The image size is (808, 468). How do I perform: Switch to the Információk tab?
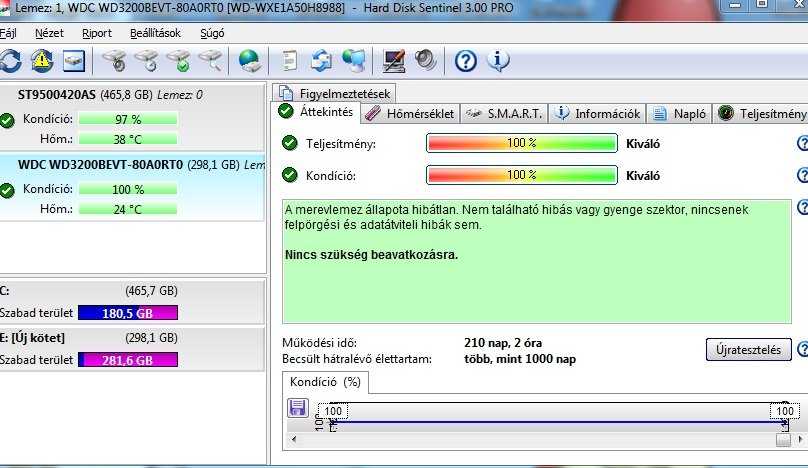click(598, 113)
